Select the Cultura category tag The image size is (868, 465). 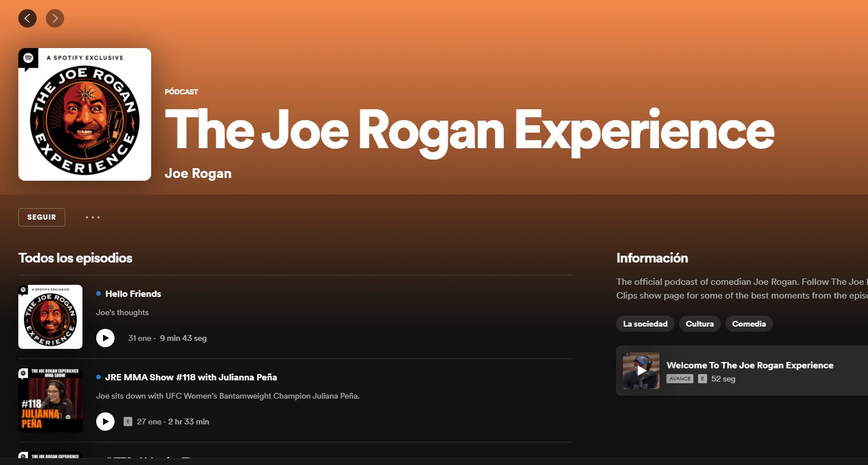pos(700,324)
